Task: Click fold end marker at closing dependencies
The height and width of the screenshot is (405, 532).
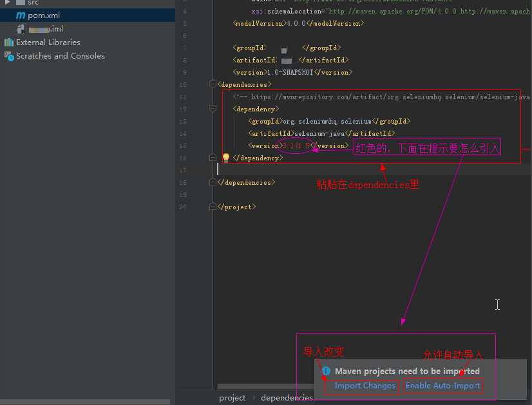Action: (213, 182)
